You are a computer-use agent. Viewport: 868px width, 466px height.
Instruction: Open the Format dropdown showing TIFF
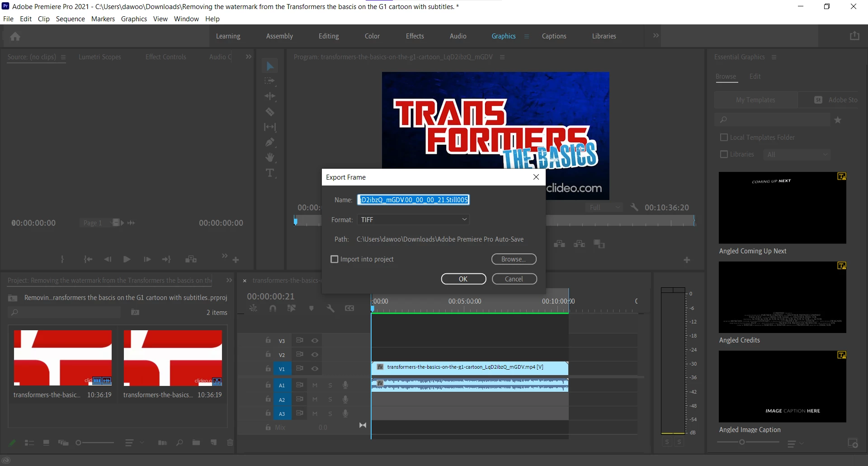tap(413, 219)
